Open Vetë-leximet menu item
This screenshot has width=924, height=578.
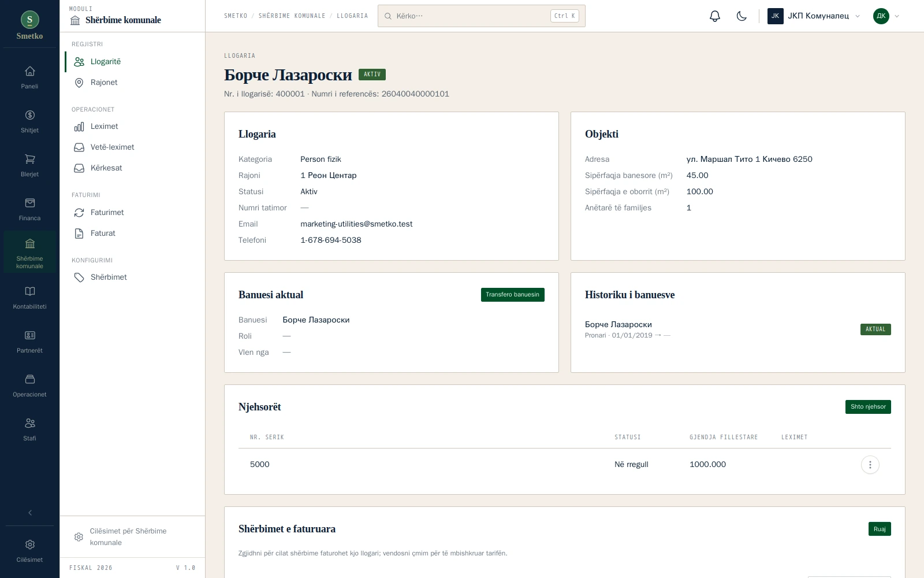coord(132,147)
